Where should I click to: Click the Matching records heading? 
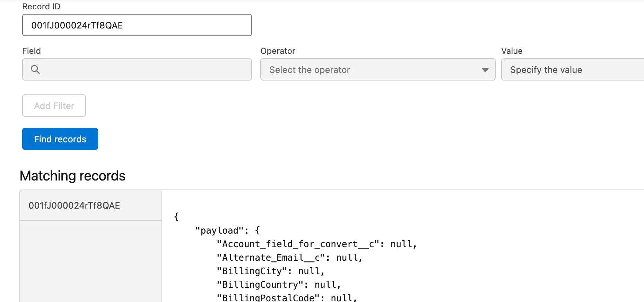72,176
